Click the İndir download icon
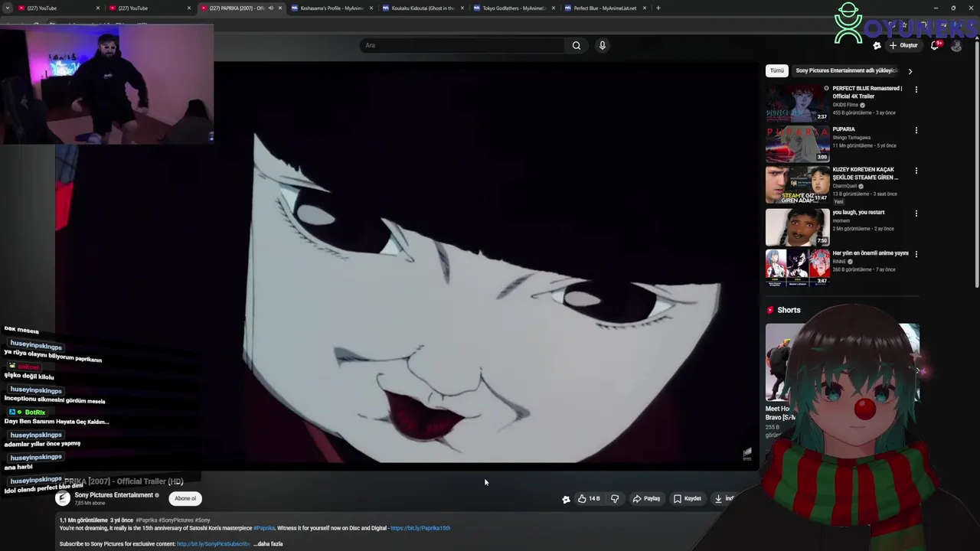Image resolution: width=980 pixels, height=551 pixels. 718,499
